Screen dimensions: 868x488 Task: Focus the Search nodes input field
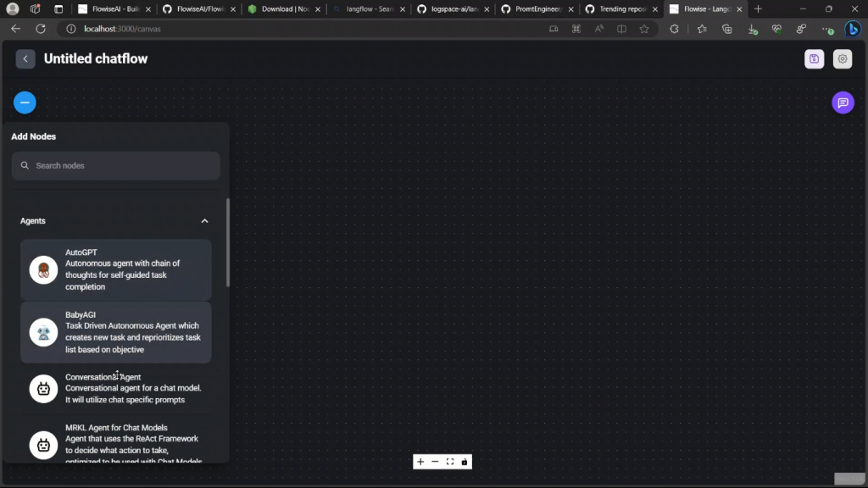(115, 165)
